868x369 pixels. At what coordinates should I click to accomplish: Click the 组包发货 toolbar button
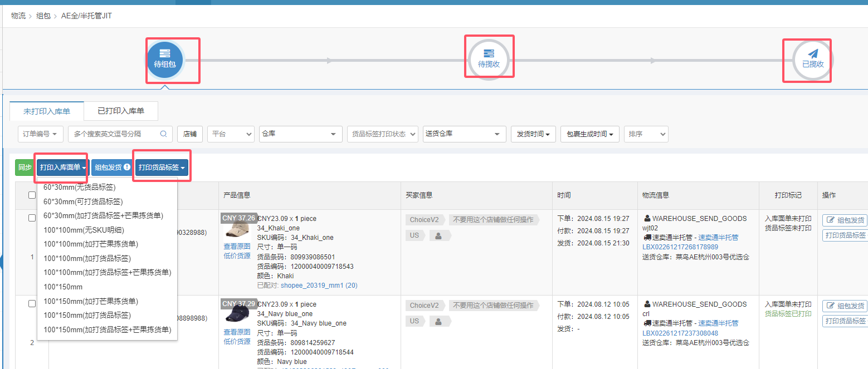coord(112,168)
